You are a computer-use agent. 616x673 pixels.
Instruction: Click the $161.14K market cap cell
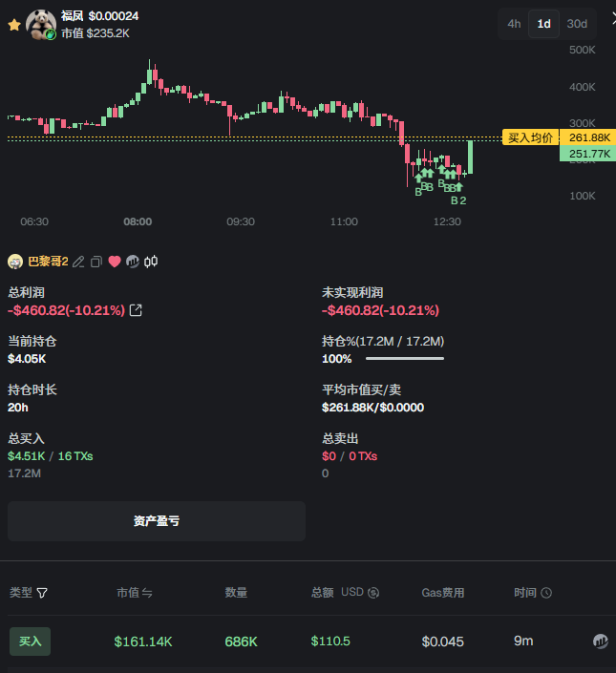click(x=143, y=641)
